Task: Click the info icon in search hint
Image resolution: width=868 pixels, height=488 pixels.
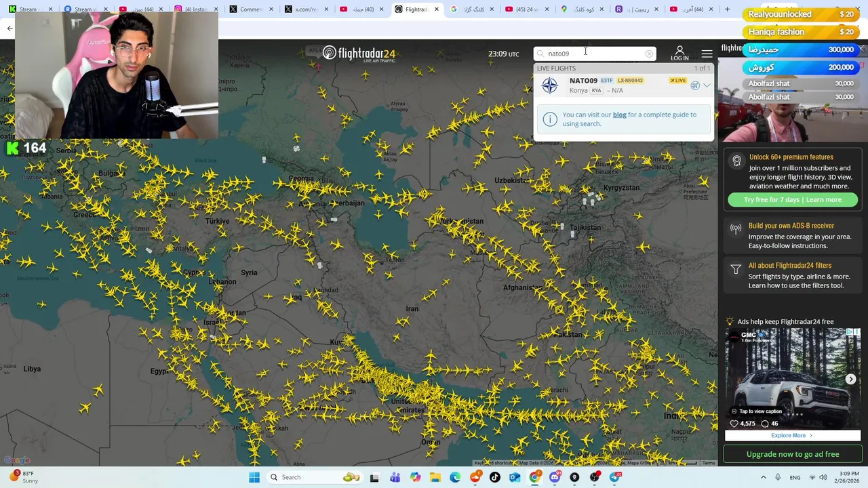Action: (x=550, y=119)
